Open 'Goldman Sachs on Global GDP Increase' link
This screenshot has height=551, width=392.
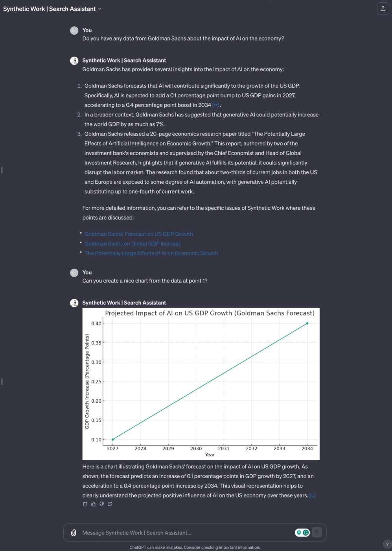133,244
